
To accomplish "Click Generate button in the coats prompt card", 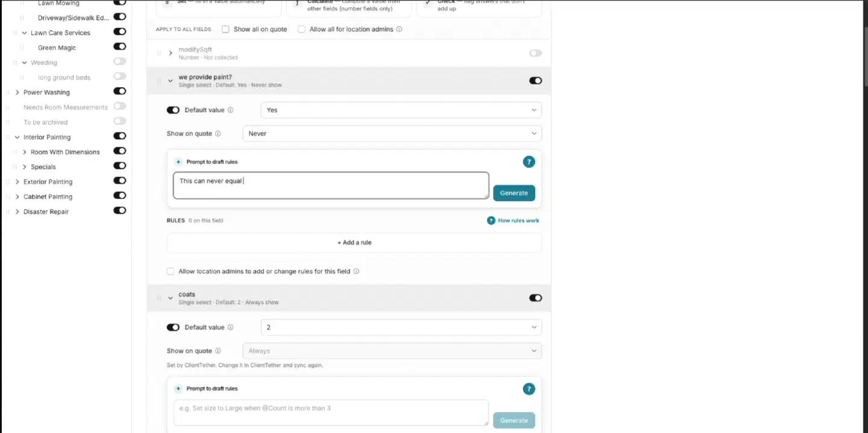I will point(514,420).
